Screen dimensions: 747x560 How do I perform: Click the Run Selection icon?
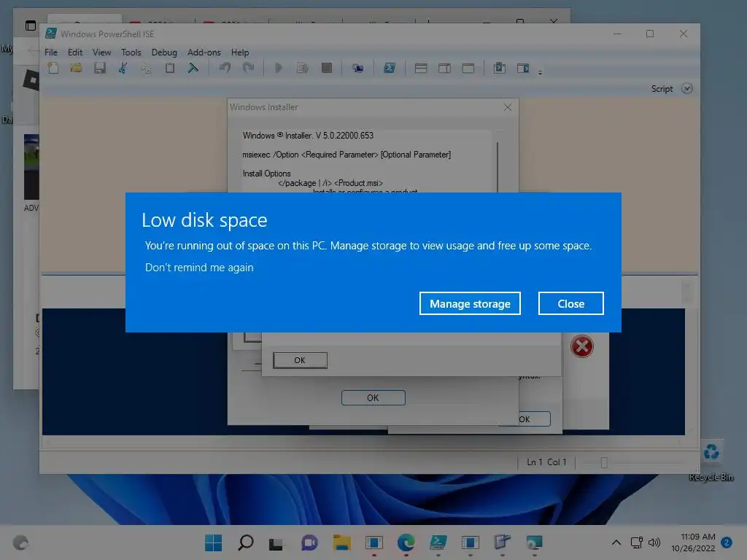coord(303,68)
